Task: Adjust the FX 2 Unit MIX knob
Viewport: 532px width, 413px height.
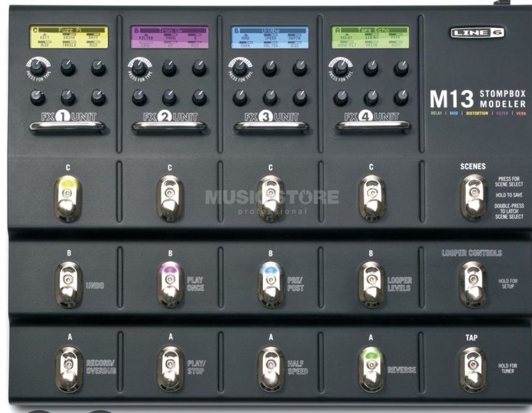Action: click(x=199, y=98)
